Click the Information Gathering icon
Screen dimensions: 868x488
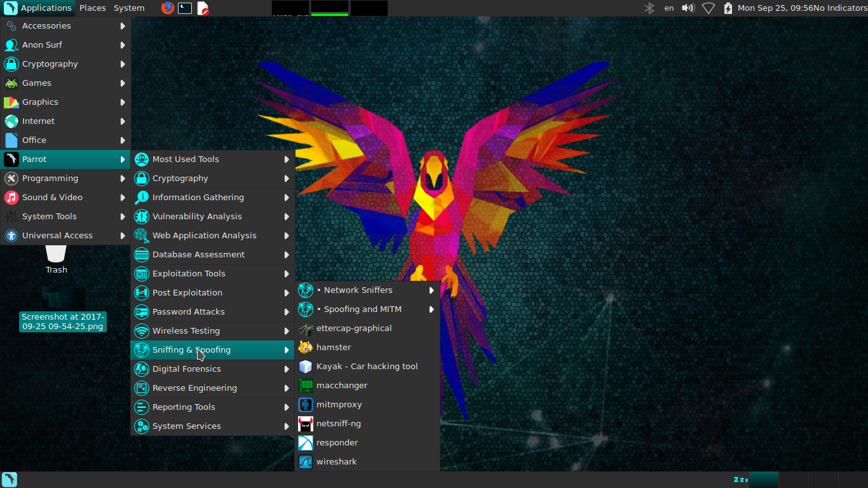click(142, 198)
